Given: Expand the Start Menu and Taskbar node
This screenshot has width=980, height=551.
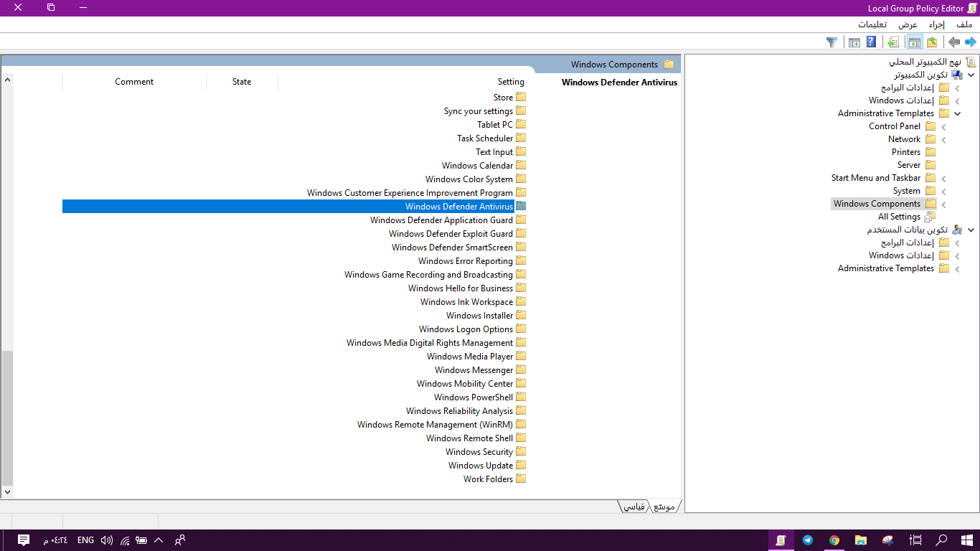Looking at the screenshot, I should (x=943, y=178).
